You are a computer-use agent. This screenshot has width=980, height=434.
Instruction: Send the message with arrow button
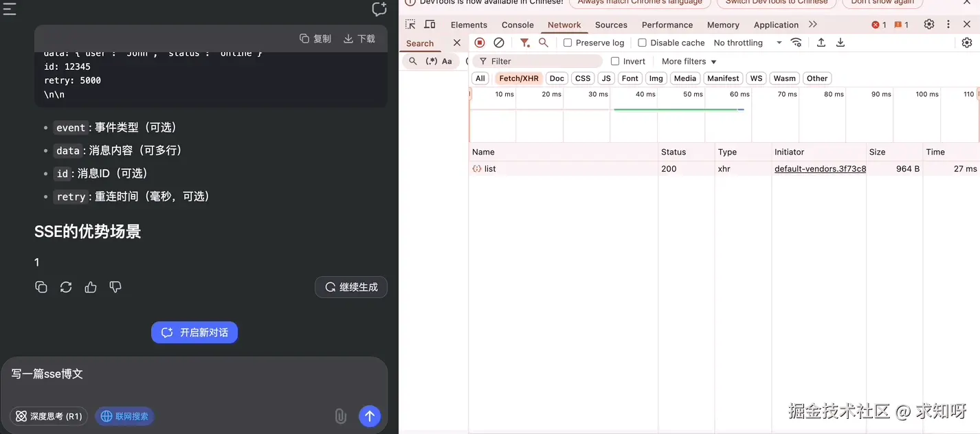click(x=370, y=415)
